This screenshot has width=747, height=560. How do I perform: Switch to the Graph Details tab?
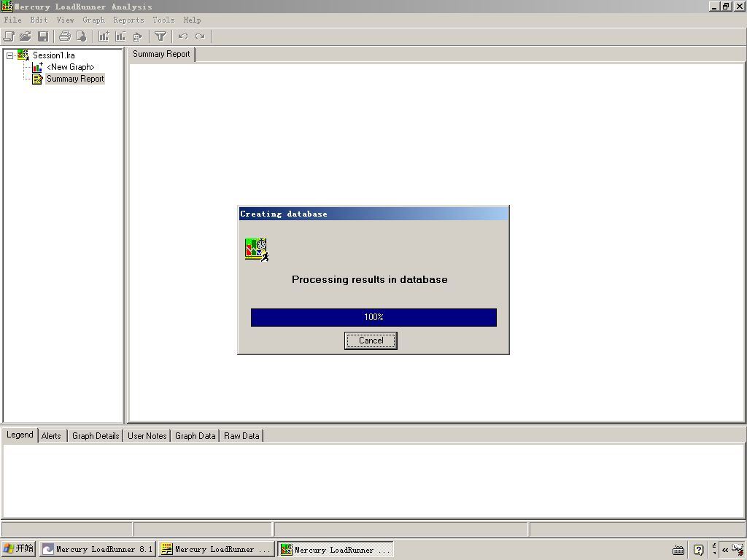96,436
